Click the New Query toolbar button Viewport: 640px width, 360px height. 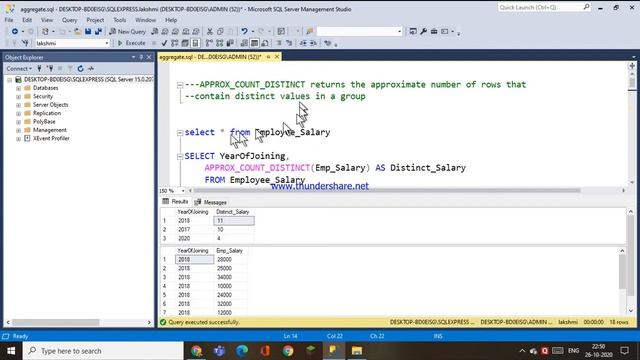click(128, 31)
